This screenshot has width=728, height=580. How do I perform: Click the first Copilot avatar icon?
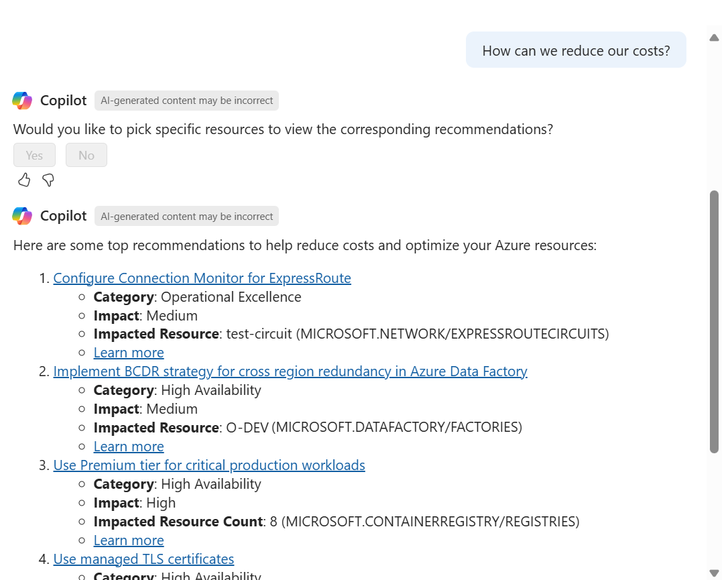(21, 100)
